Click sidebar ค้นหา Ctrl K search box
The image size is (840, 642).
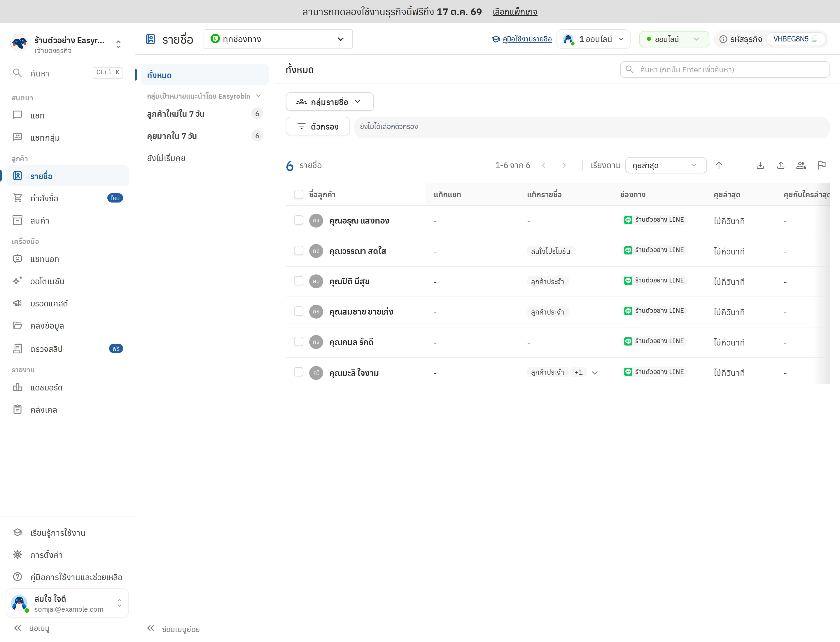pyautogui.click(x=67, y=73)
